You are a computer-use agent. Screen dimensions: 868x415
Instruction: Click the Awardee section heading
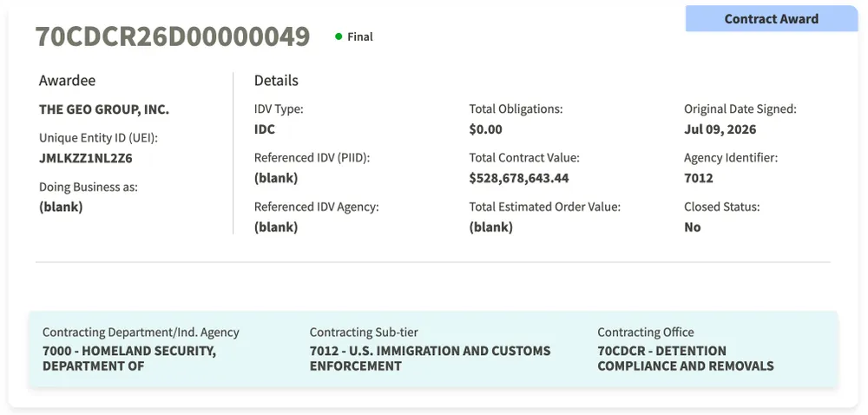(x=67, y=80)
